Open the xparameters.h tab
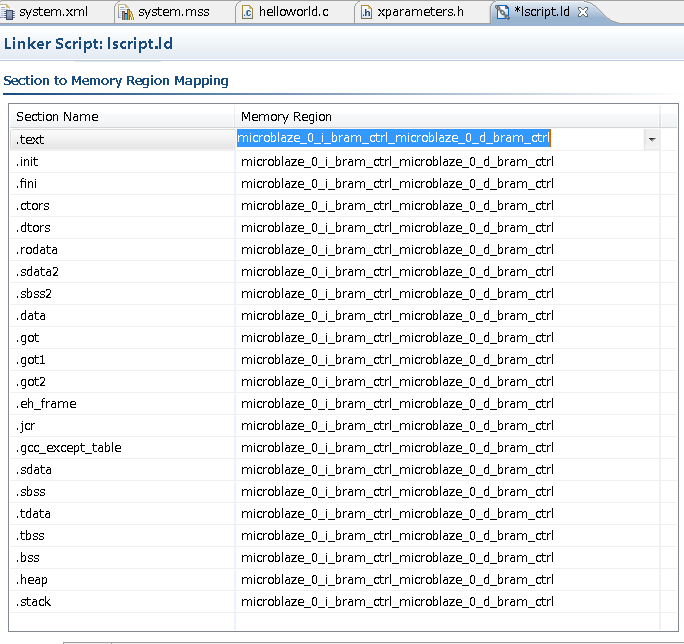The image size is (684, 644). click(420, 12)
